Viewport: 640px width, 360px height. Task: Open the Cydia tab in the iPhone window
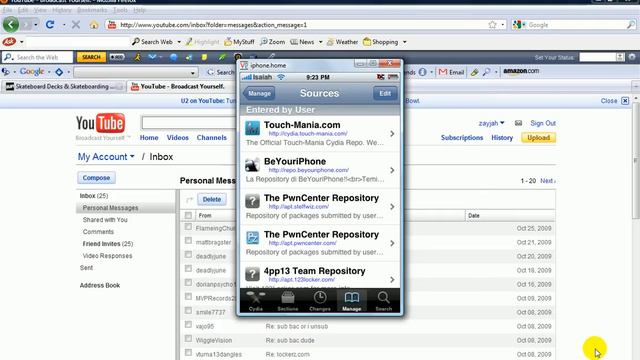(x=256, y=301)
